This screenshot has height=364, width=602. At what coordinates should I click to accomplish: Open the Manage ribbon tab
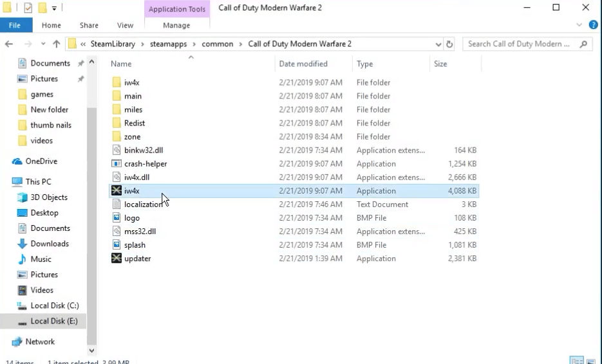tap(176, 25)
